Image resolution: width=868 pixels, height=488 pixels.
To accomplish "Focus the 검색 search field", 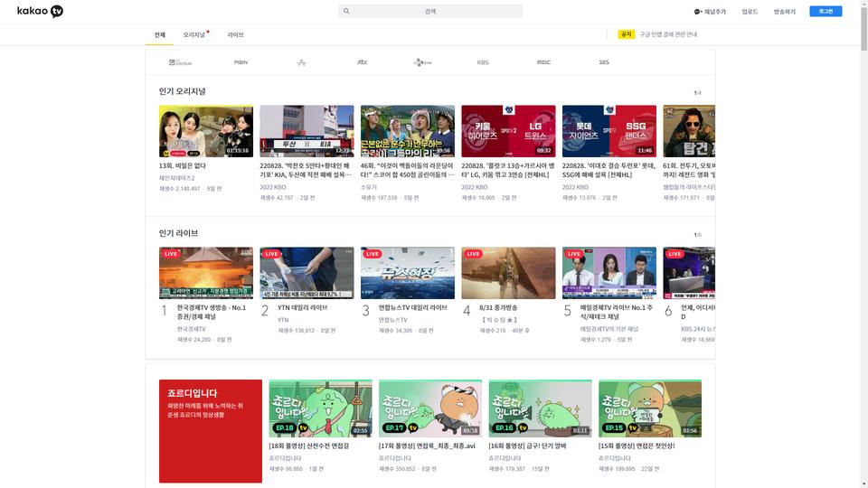I will pyautogui.click(x=430, y=11).
